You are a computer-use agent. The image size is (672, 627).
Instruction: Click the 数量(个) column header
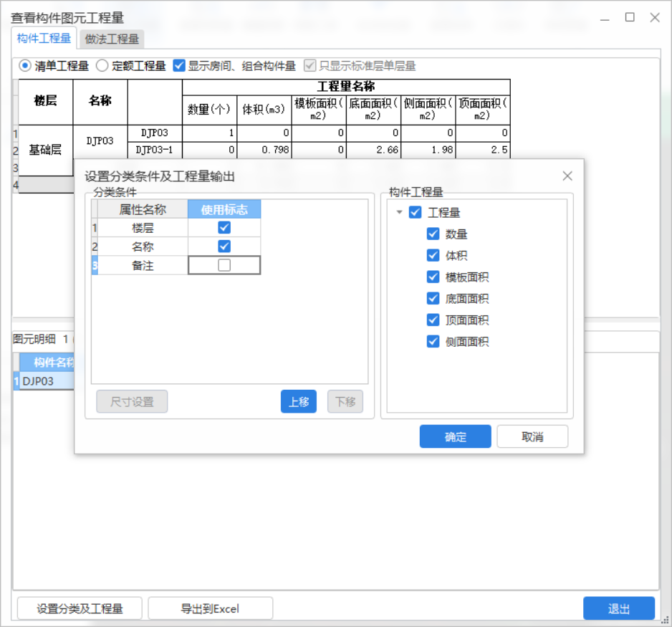point(210,110)
